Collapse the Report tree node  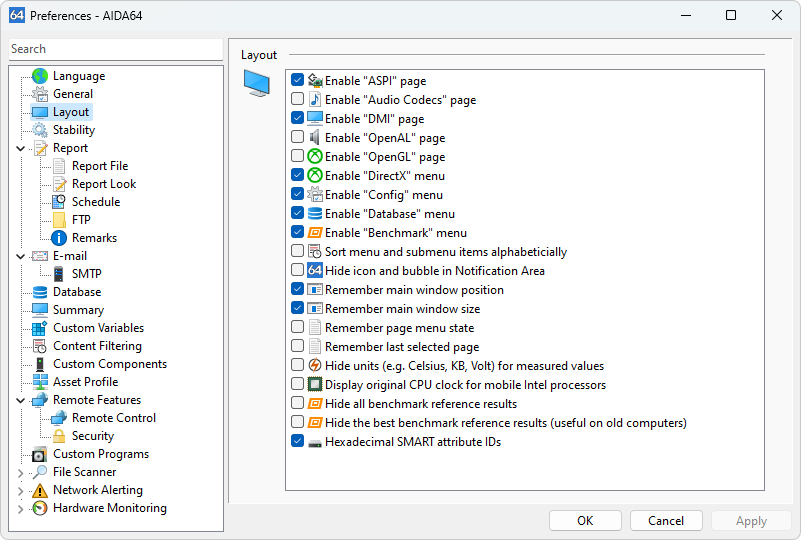[x=20, y=149]
